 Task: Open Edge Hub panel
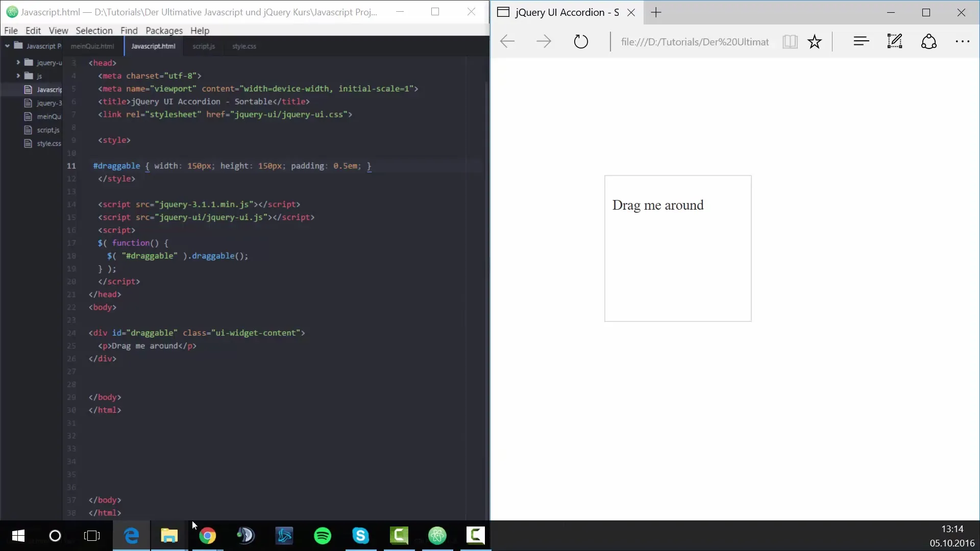click(861, 41)
